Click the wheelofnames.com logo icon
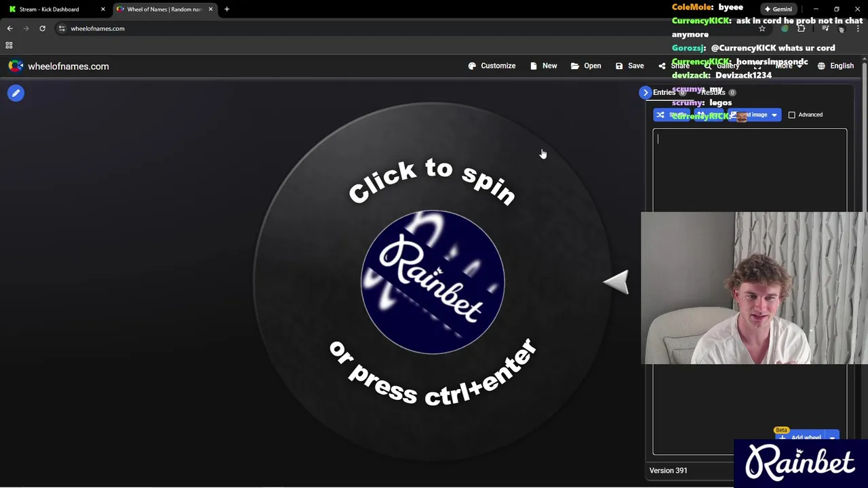 point(16,66)
